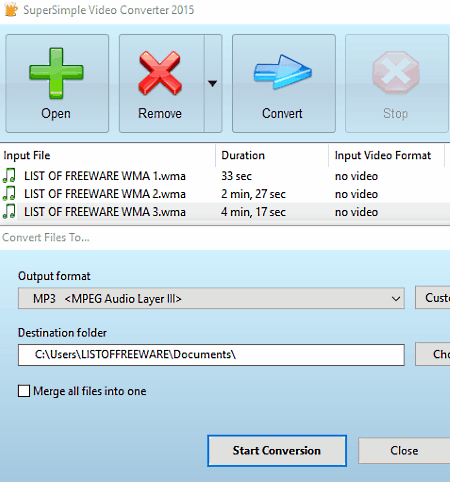Sort by Input File column header
Viewport: 450px width, 482px height.
tap(108, 155)
